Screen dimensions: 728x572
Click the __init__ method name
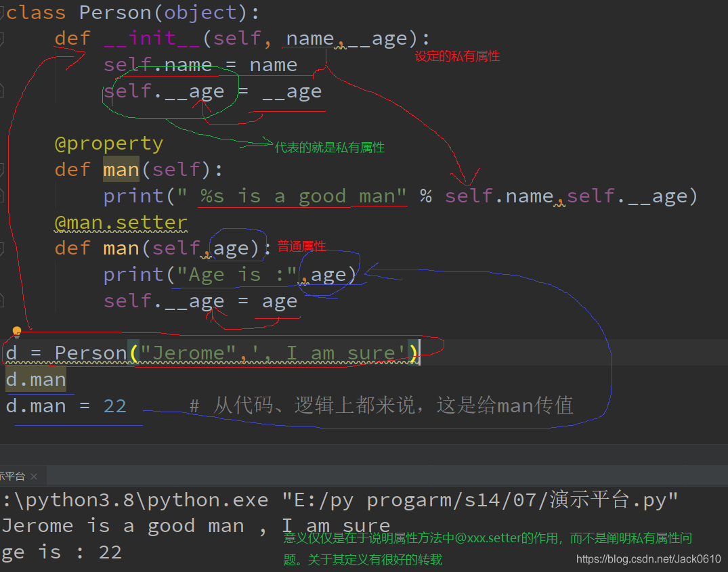pos(152,39)
